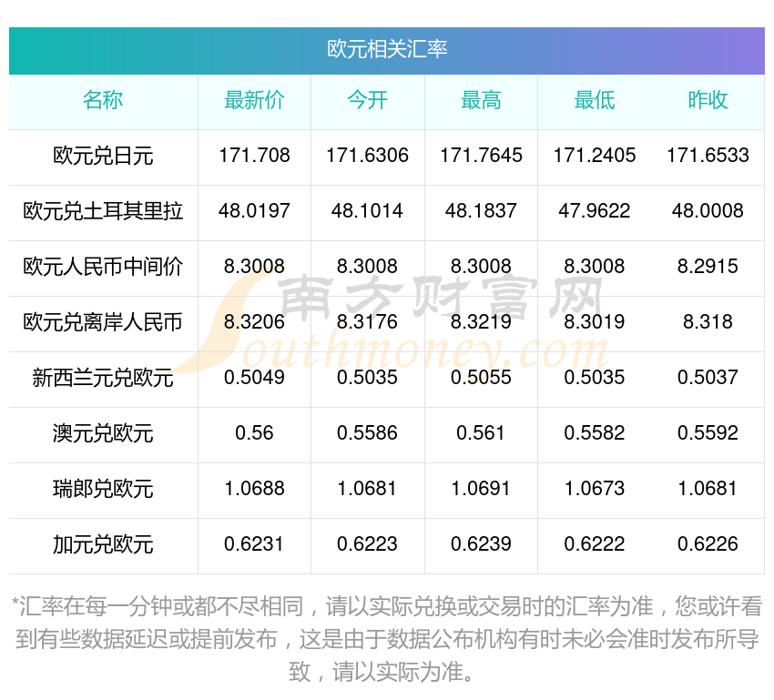The height and width of the screenshot is (700, 774).
Task: Select previous close 0.5592
Action: (x=708, y=433)
